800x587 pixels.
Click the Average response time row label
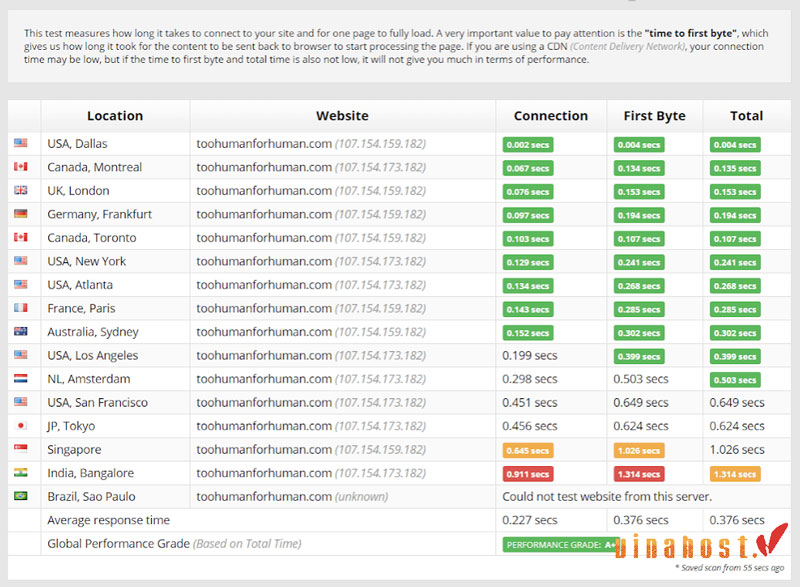pyautogui.click(x=108, y=520)
